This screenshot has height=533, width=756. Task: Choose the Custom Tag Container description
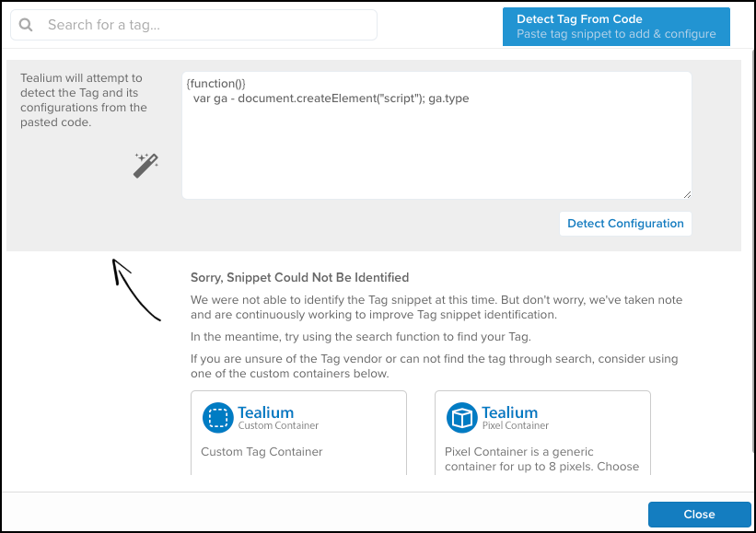click(x=262, y=452)
